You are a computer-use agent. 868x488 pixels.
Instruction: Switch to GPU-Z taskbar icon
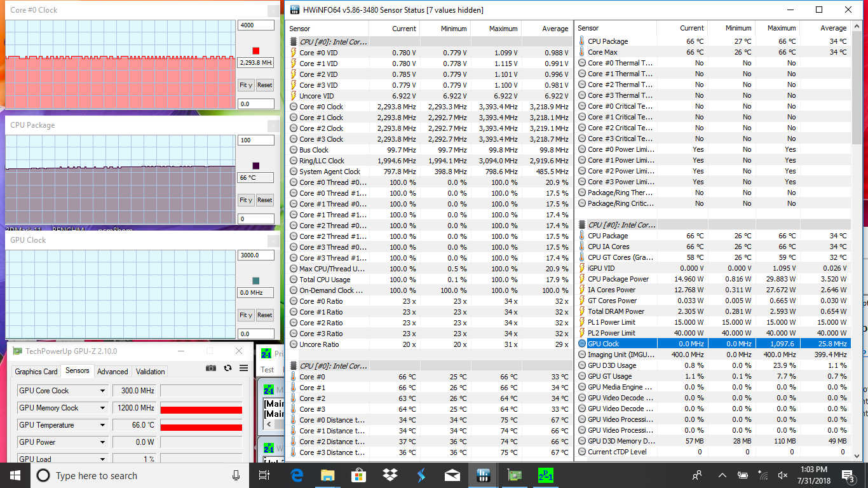(513, 475)
